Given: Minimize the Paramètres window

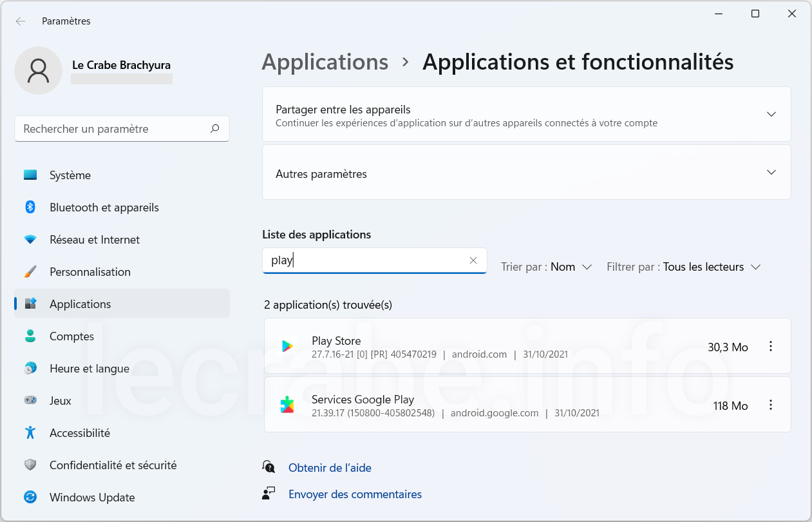Looking at the screenshot, I should point(719,14).
